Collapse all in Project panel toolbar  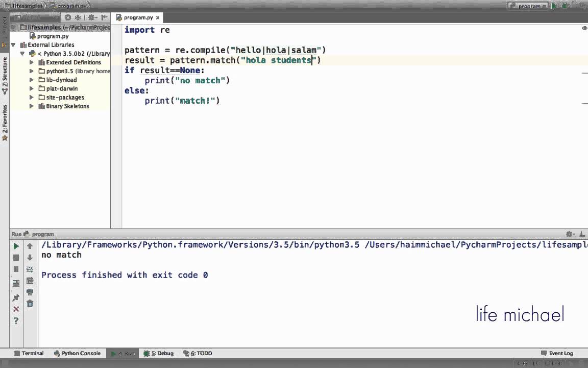pos(78,17)
